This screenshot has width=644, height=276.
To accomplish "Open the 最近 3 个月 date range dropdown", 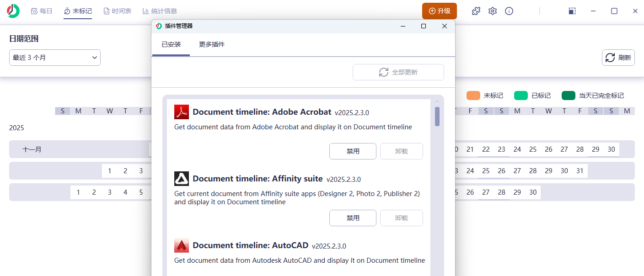I will pos(54,57).
